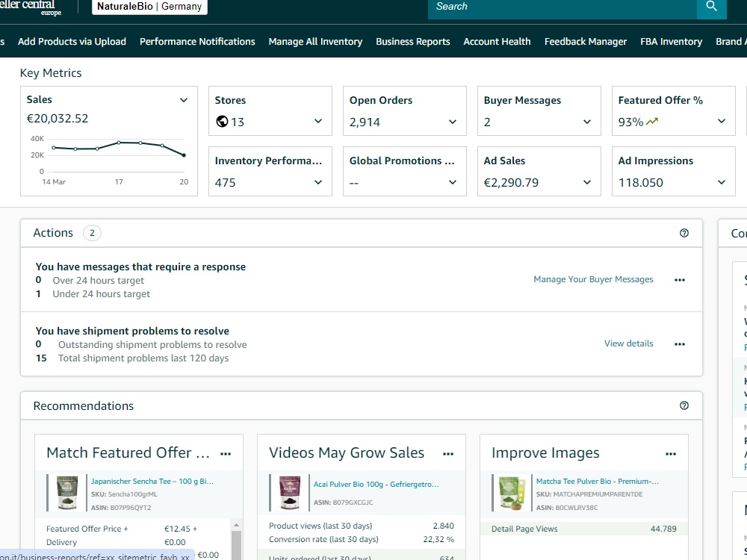Screen dimensions: 747x560
Task: Open Japanischer Sencha Tee product link
Action: pos(152,481)
